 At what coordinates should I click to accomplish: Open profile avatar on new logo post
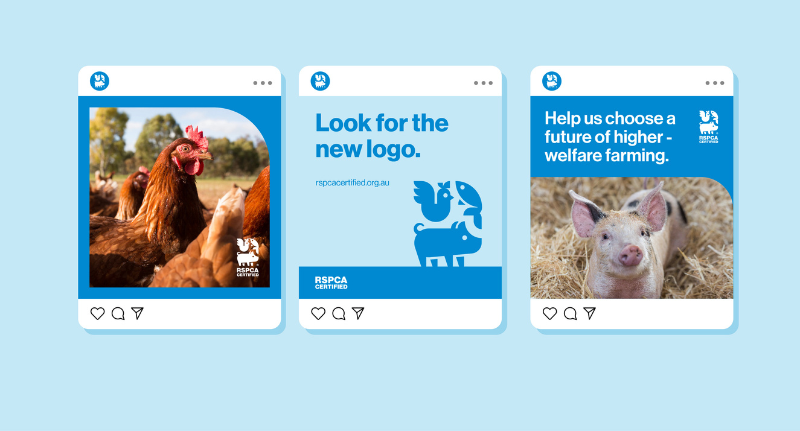[320, 81]
